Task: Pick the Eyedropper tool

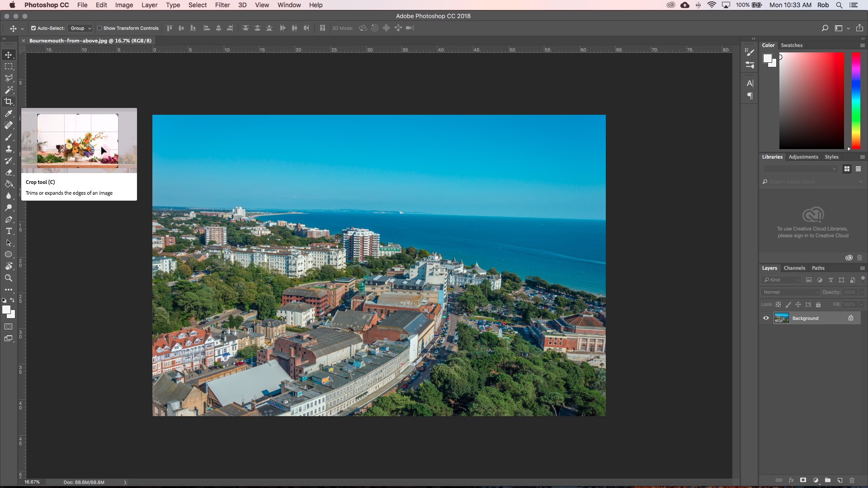Action: (x=9, y=113)
